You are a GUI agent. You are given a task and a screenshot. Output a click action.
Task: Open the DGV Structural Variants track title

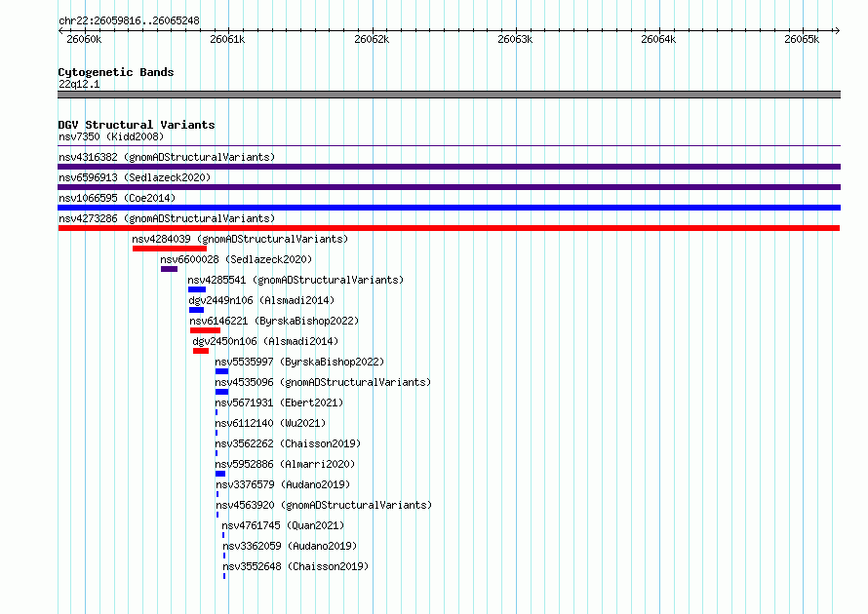pyautogui.click(x=137, y=125)
